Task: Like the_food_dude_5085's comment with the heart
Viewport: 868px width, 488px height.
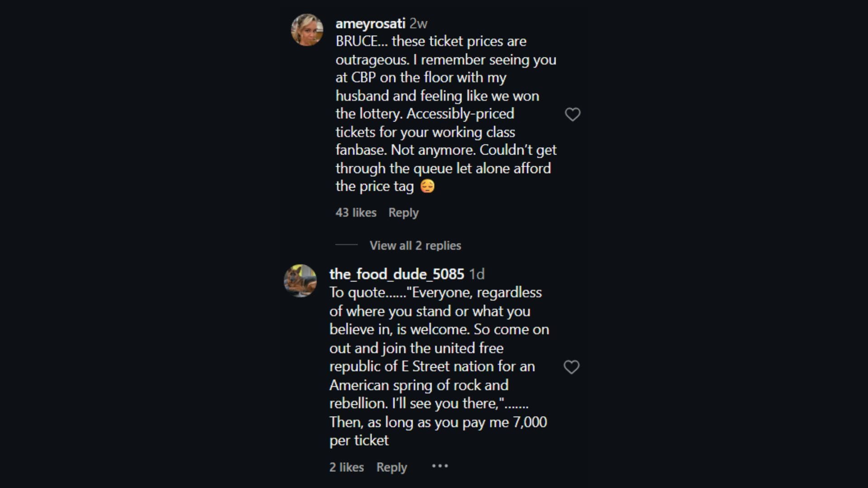Action: click(x=572, y=367)
